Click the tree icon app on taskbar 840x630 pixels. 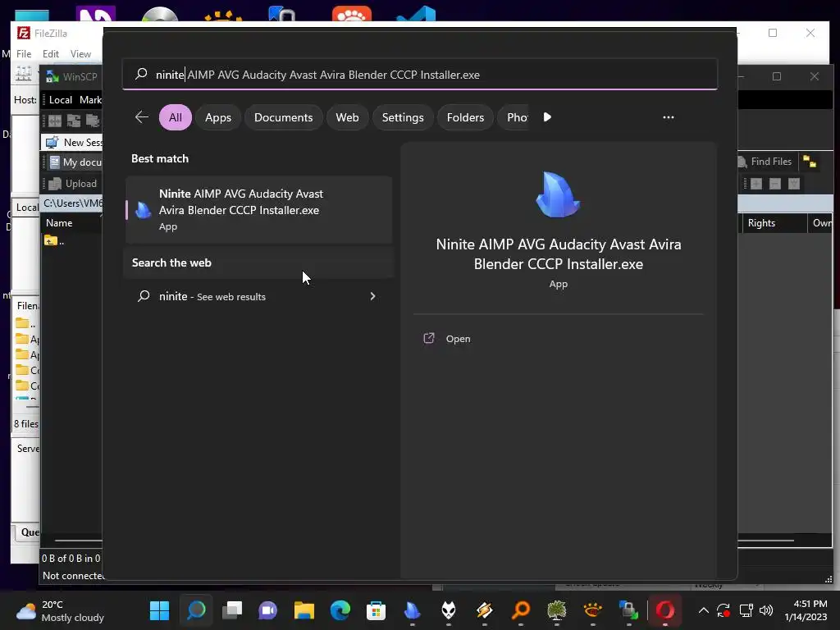click(557, 610)
